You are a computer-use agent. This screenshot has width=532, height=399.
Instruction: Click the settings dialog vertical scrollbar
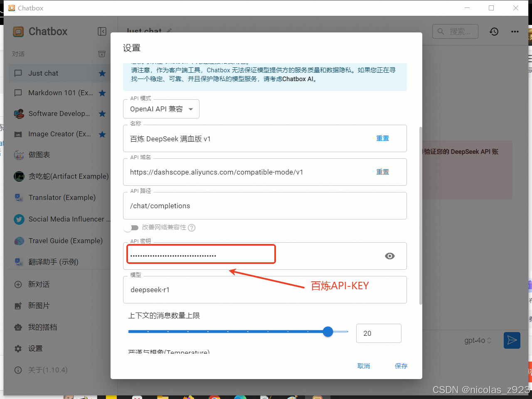click(x=421, y=215)
